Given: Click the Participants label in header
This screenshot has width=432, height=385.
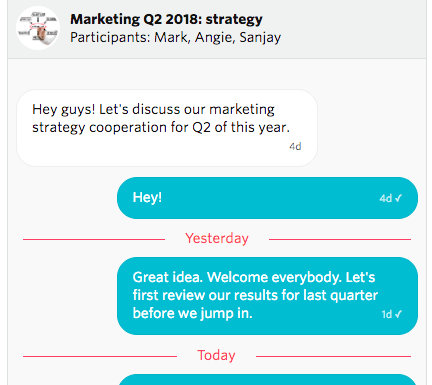Looking at the screenshot, I should (x=110, y=37).
